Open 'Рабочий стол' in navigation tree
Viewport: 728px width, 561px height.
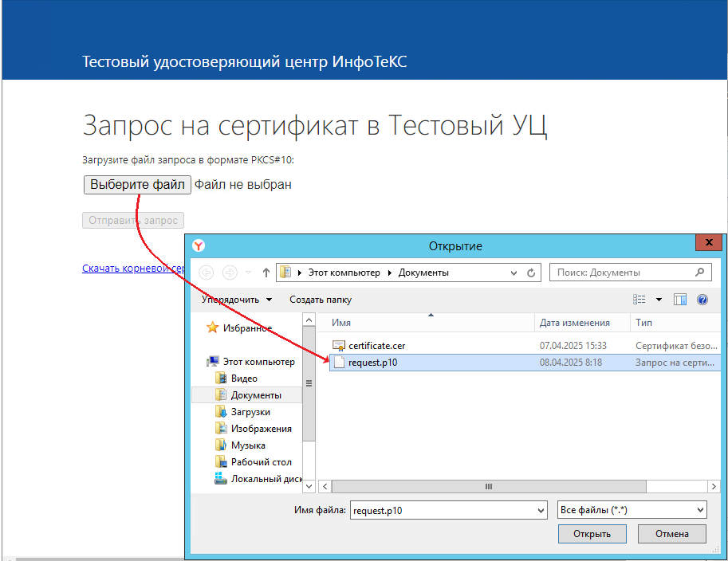(262, 461)
